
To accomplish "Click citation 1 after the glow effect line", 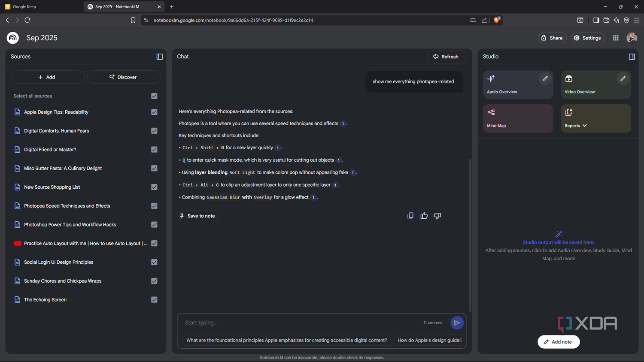I will (313, 198).
